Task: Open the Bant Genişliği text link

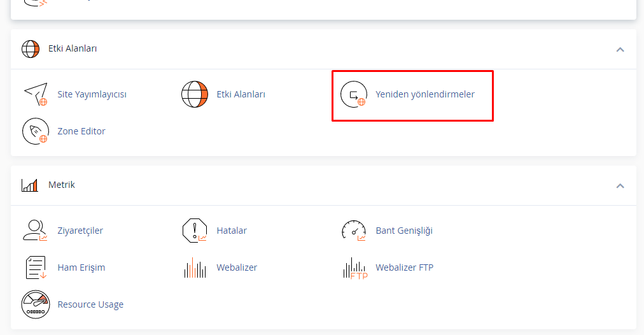Action: click(404, 231)
